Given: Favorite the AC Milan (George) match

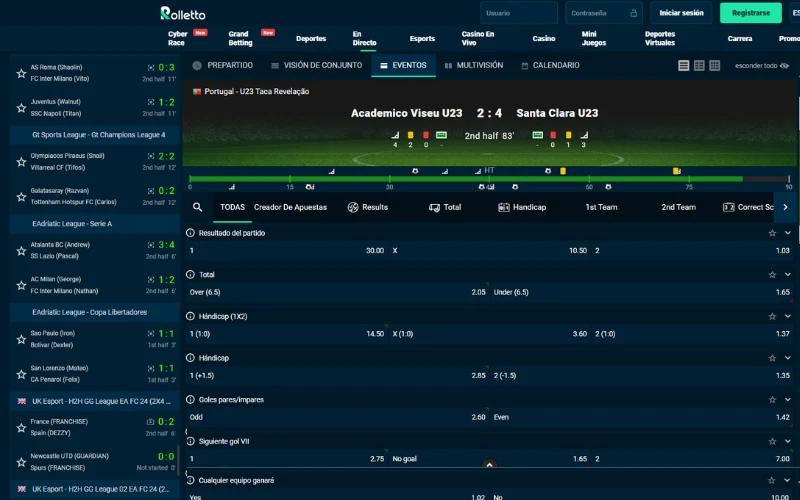Looking at the screenshot, I should pyautogui.click(x=21, y=286).
